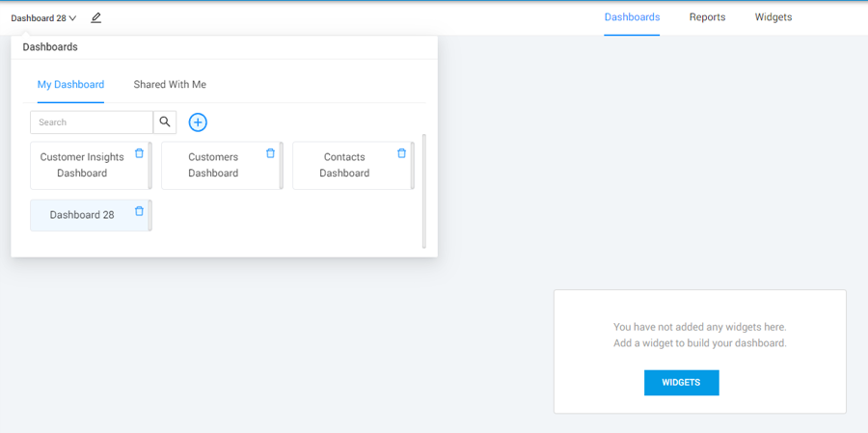This screenshot has width=868, height=433.
Task: Delete Customers Dashboard via trash icon
Action: (x=270, y=153)
